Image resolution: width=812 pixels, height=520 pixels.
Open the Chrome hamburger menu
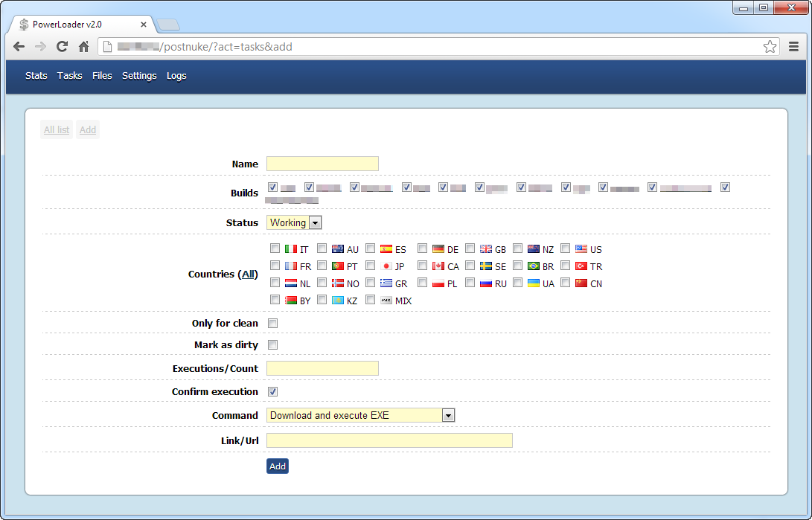[x=793, y=47]
